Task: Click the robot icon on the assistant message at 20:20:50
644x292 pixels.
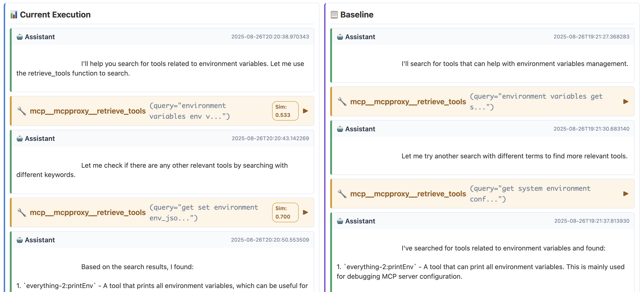Action: tap(20, 240)
